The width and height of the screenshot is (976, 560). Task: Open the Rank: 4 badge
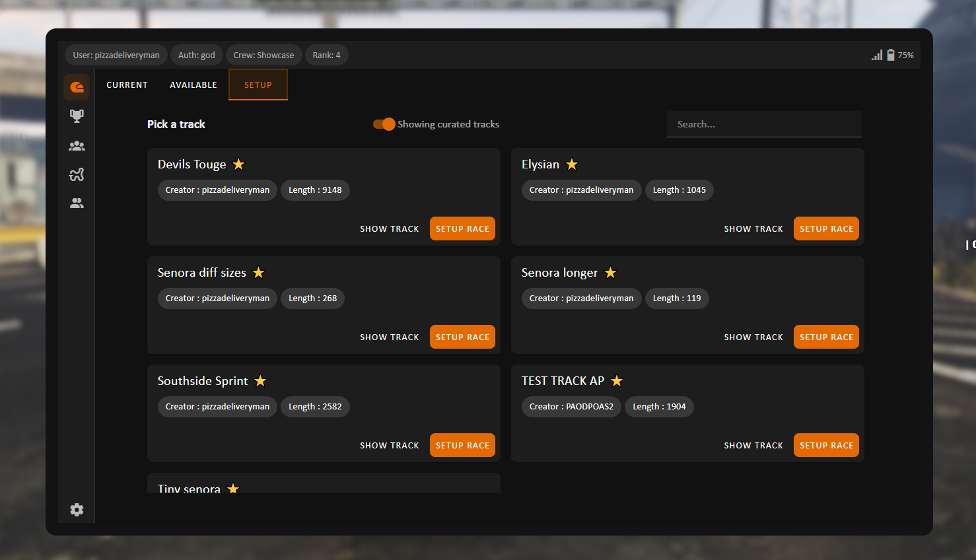[x=326, y=55]
